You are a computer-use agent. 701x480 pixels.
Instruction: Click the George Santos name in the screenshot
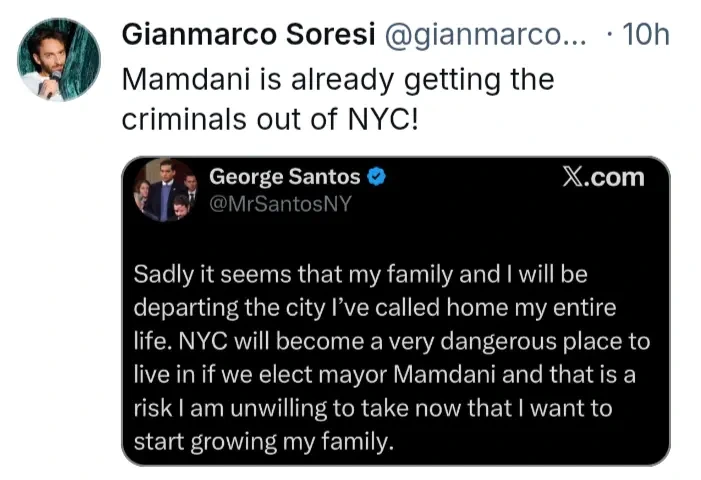click(x=284, y=177)
